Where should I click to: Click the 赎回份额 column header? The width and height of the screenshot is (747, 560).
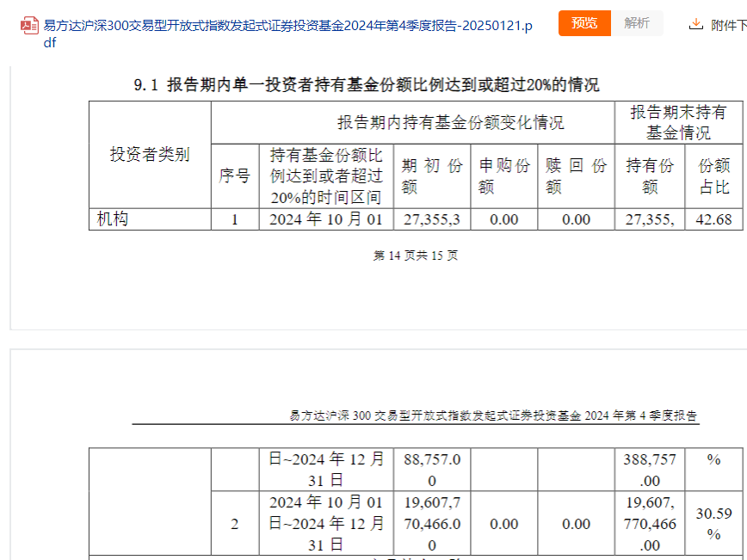coord(576,176)
